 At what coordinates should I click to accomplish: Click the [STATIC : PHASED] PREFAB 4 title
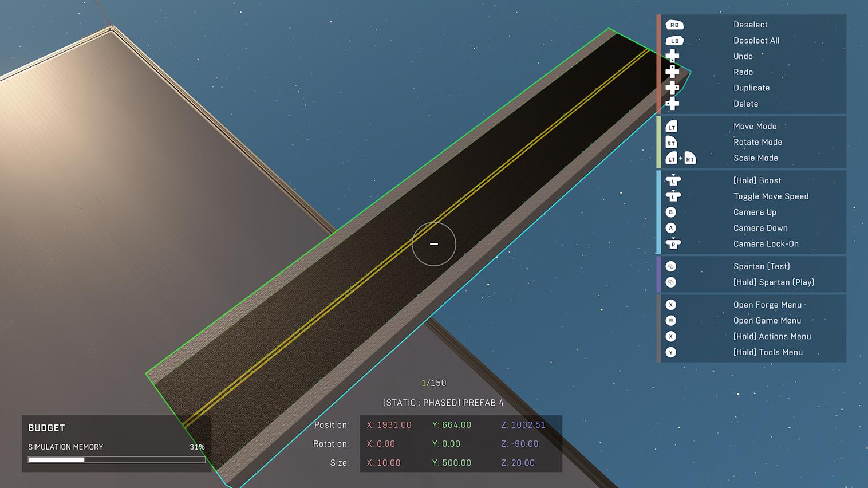coord(443,403)
